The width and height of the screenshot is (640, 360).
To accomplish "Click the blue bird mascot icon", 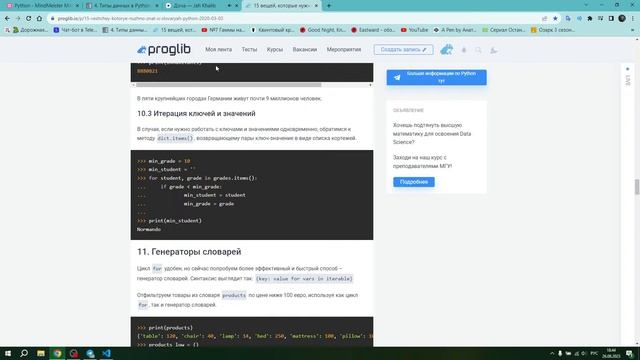I will click(x=446, y=50).
